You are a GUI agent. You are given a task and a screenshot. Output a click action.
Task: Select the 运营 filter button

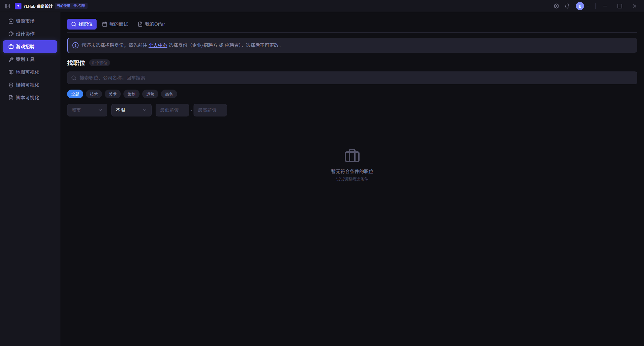150,94
